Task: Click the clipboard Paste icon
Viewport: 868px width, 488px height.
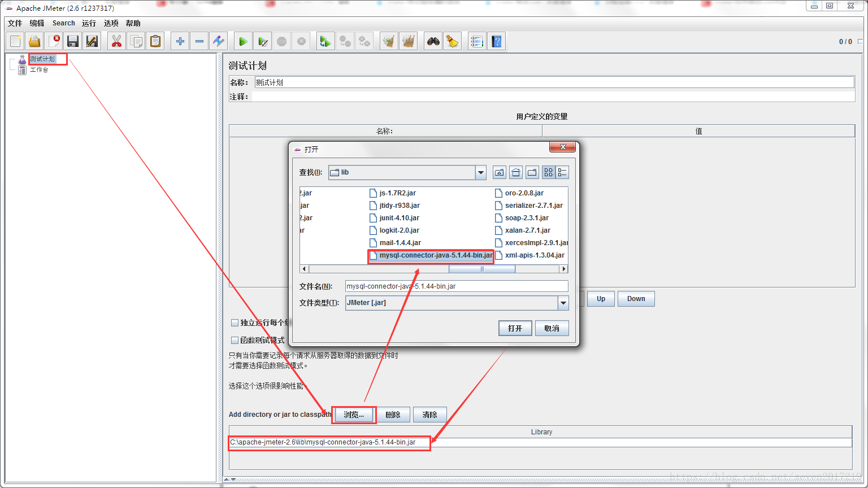Action: 155,41
